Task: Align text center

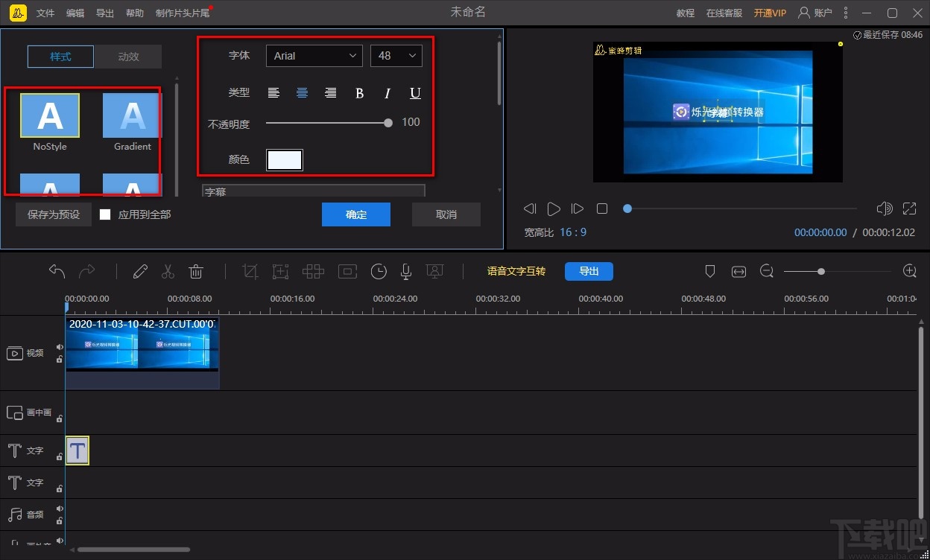Action: tap(302, 93)
